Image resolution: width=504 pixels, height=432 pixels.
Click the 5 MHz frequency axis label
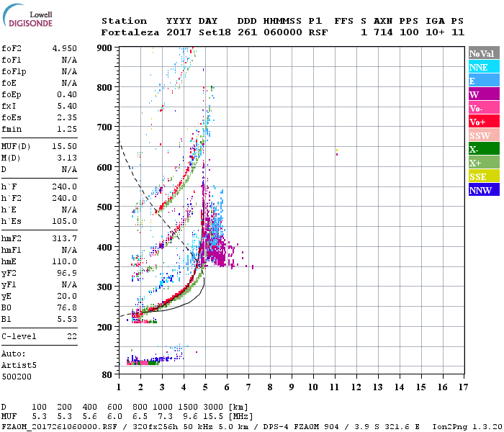pyautogui.click(x=205, y=387)
